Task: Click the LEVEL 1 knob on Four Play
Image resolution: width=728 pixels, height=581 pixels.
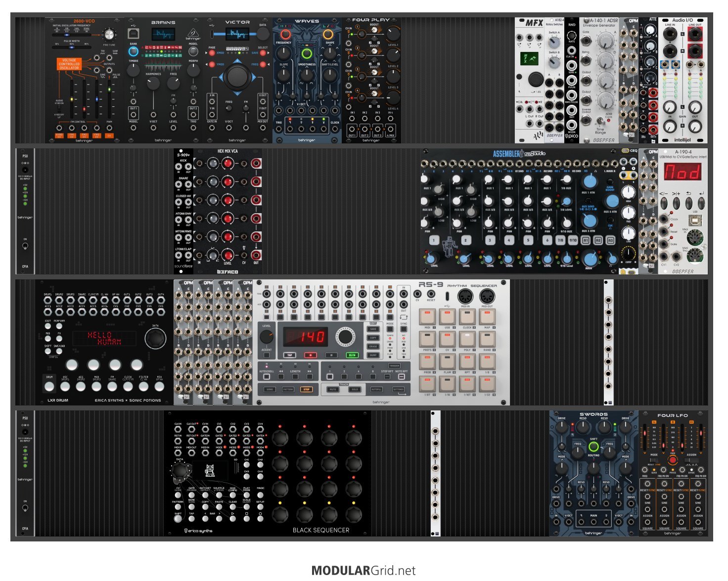Action: 393,34
